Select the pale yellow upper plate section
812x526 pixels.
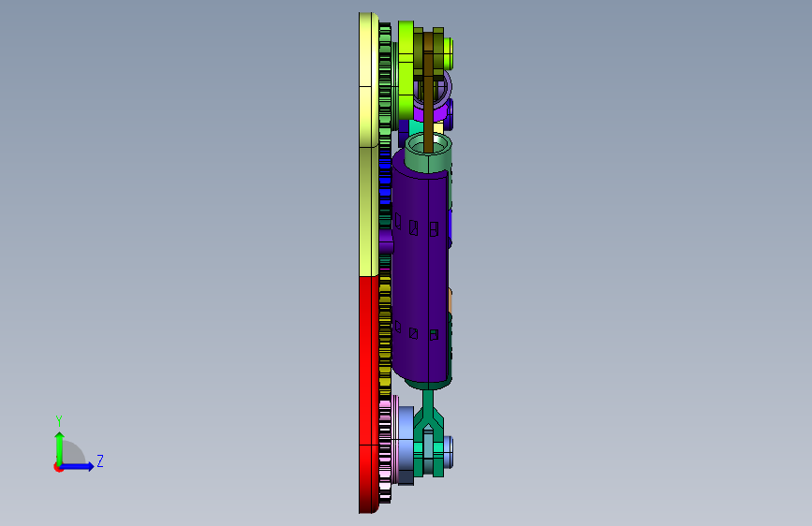(368, 80)
